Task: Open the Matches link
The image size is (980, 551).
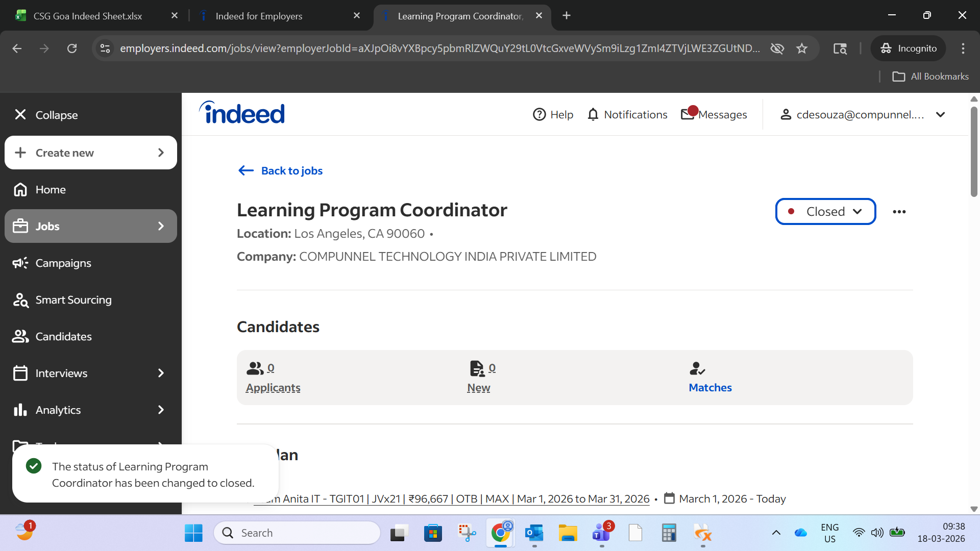Action: 710,388
